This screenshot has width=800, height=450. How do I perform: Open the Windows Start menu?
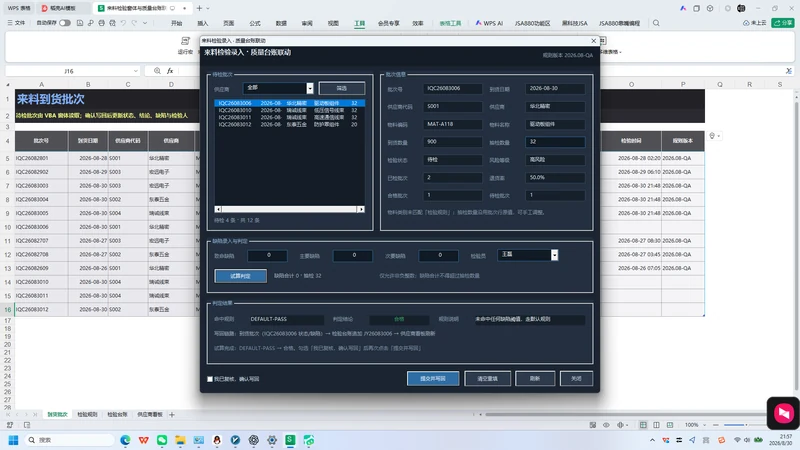[x=13, y=440]
